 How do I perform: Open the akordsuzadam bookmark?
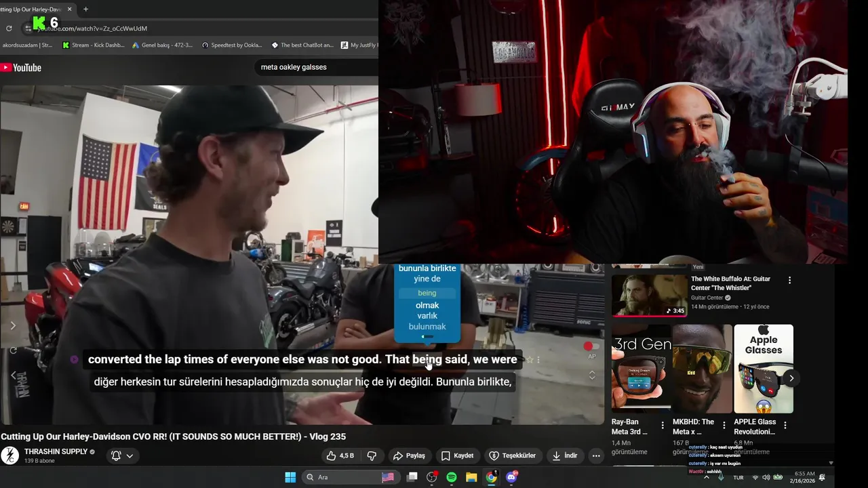point(26,45)
